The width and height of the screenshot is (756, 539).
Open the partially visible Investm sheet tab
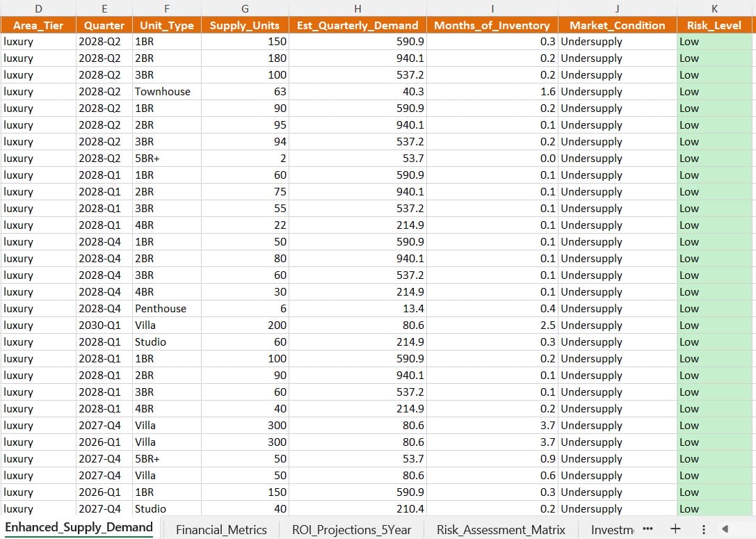(612, 529)
